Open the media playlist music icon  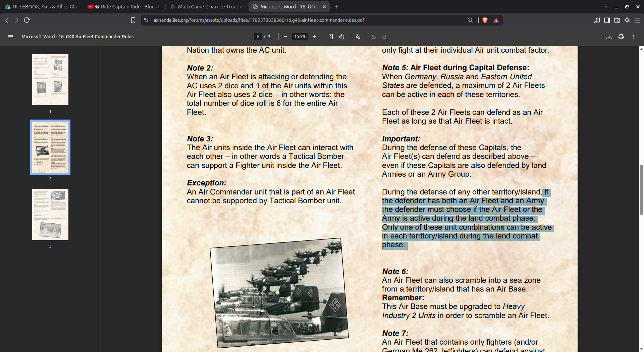597,20
